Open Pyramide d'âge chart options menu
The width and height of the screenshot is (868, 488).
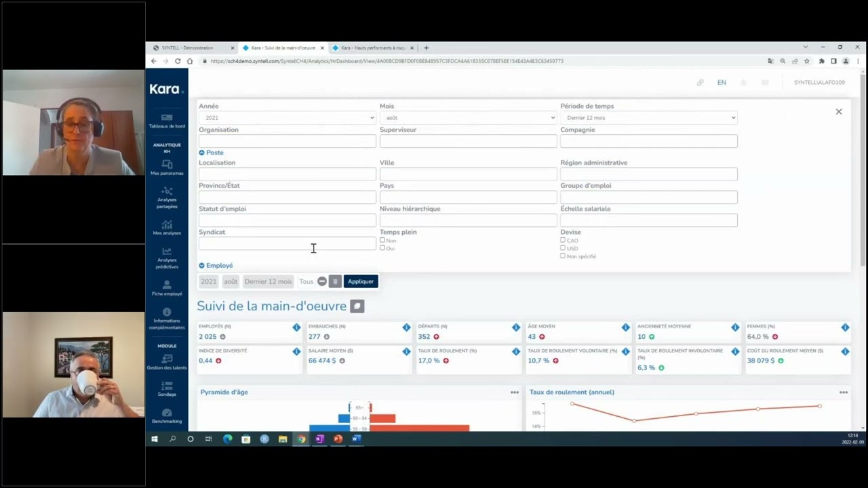pyautogui.click(x=515, y=392)
